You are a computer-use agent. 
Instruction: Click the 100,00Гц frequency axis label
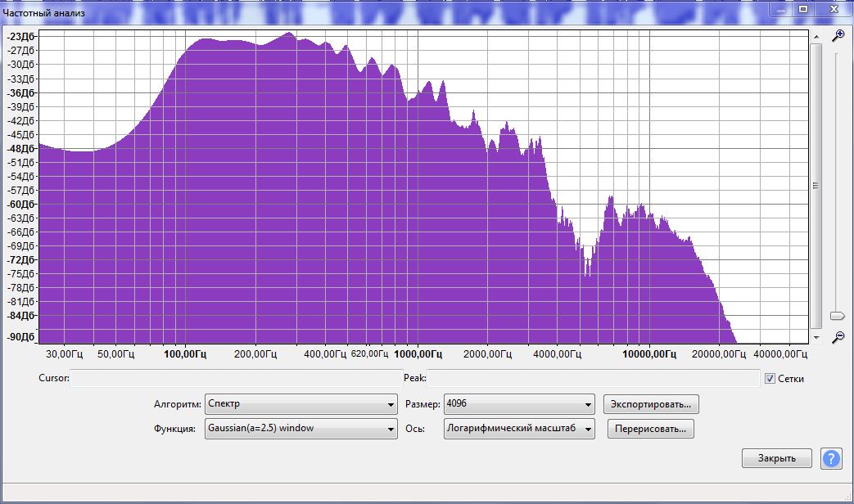tap(185, 353)
